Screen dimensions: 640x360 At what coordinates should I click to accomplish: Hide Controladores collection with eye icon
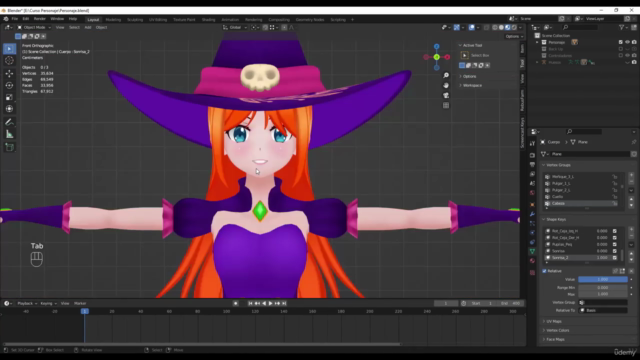[627, 56]
